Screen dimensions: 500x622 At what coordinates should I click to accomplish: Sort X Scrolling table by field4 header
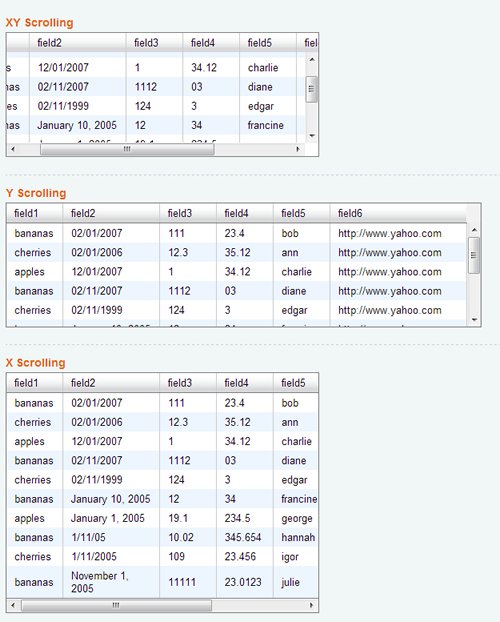245,383
